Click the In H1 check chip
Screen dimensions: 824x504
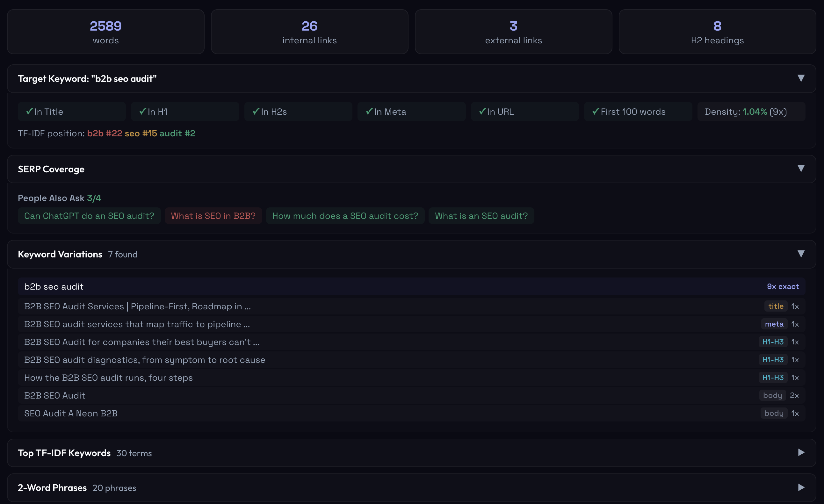pyautogui.click(x=185, y=112)
